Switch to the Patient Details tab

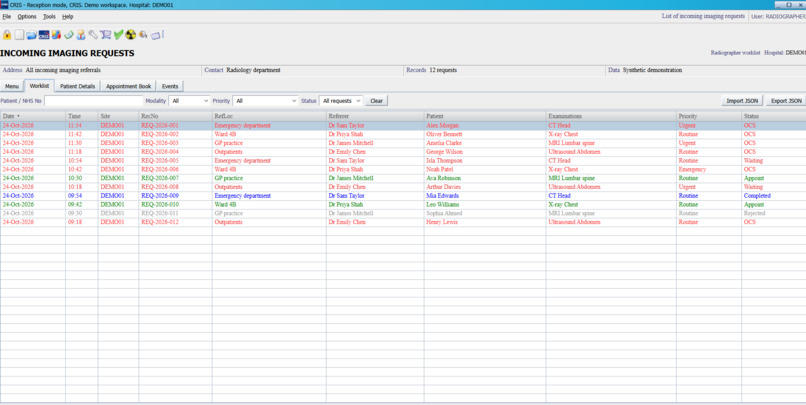[78, 86]
